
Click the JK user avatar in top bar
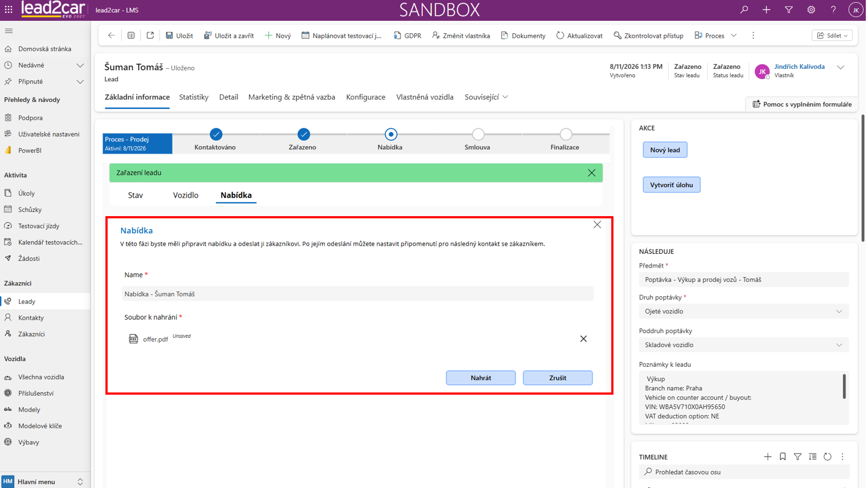(x=855, y=10)
